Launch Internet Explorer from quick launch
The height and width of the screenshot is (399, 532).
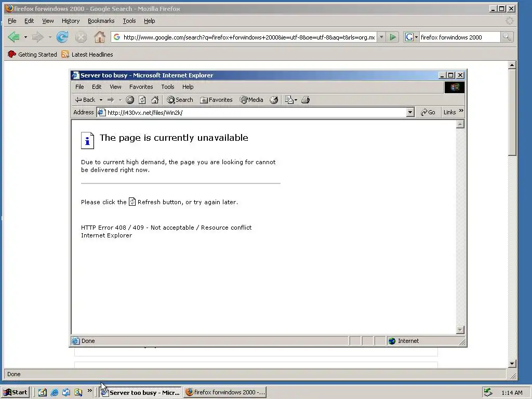[54, 392]
